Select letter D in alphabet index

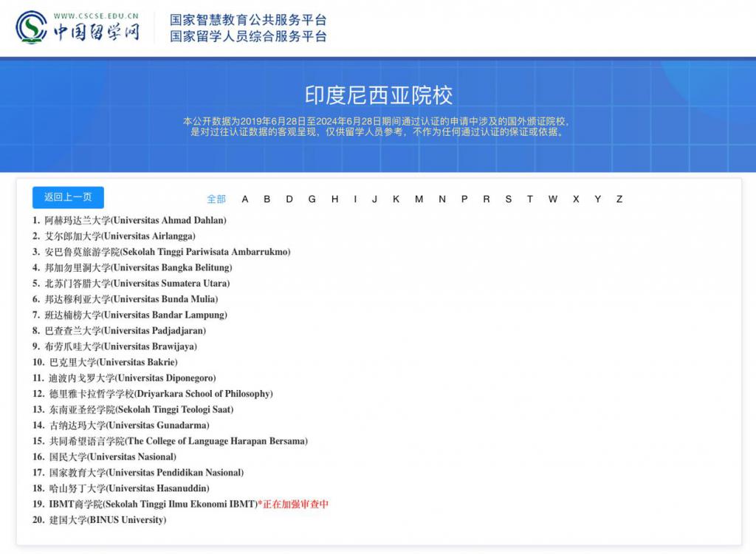[x=289, y=199]
